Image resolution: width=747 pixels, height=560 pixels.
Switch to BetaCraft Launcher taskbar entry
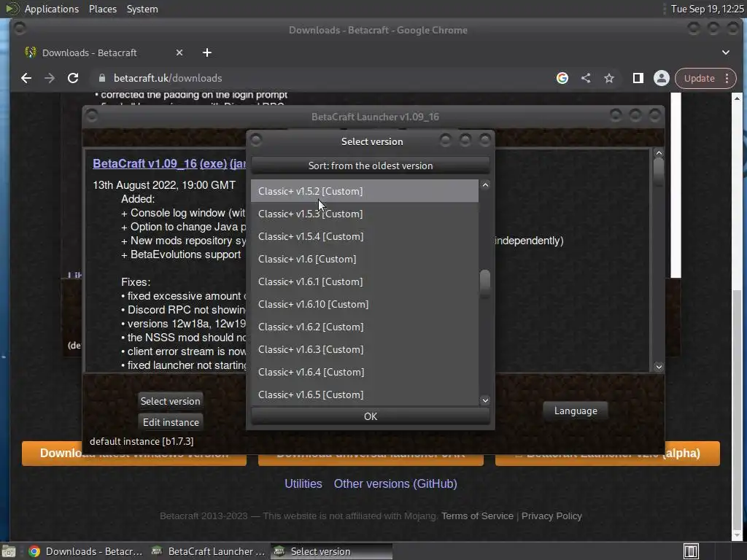pyautogui.click(x=208, y=551)
